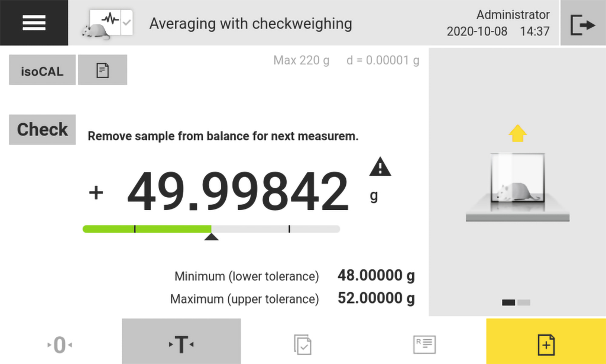Click the 49.99842 weight reading

pyautogui.click(x=238, y=192)
